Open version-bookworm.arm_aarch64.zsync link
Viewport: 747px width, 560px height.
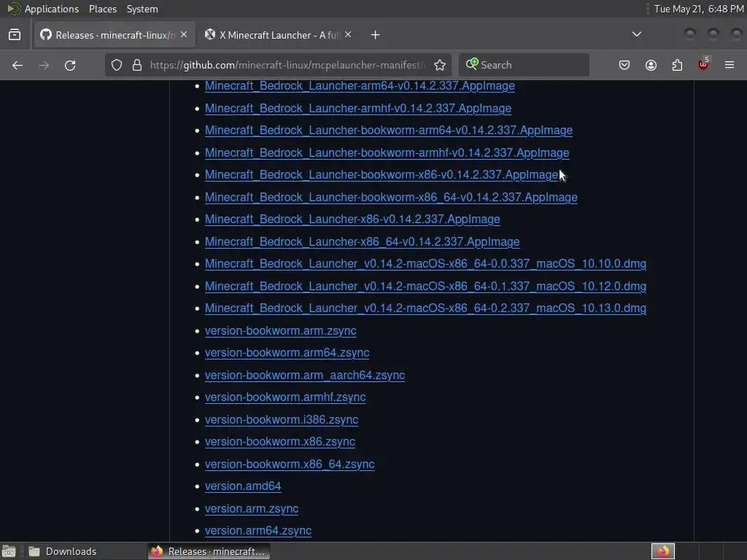pos(305,376)
